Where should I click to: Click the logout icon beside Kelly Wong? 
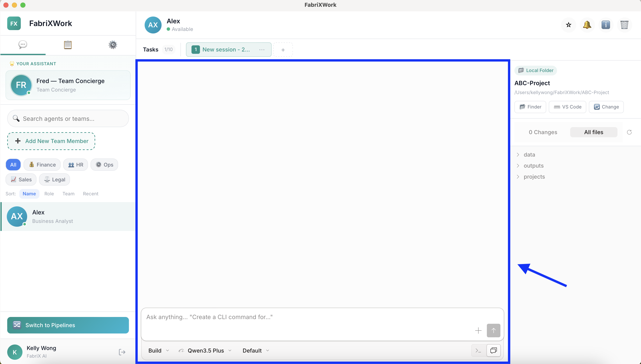coord(122,352)
